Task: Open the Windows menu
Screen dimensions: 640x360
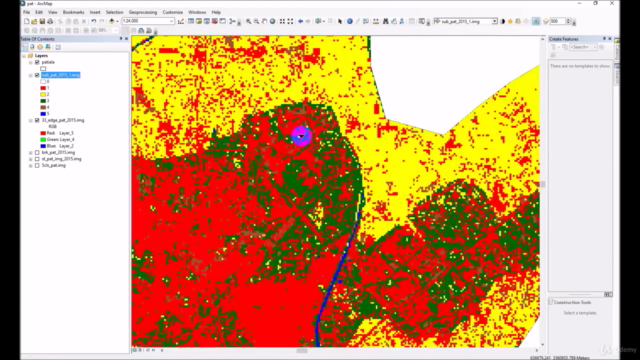Action: coord(197,12)
